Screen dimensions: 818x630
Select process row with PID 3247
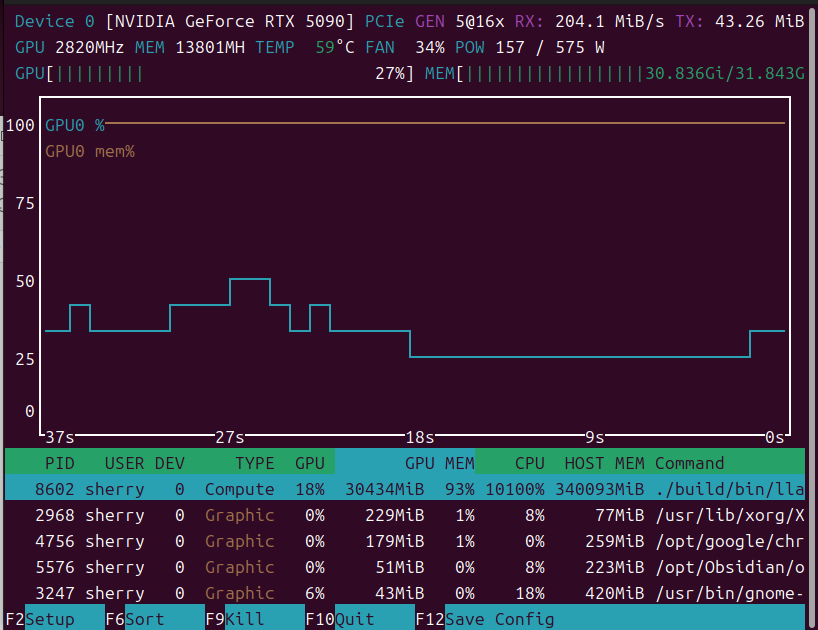(x=405, y=593)
